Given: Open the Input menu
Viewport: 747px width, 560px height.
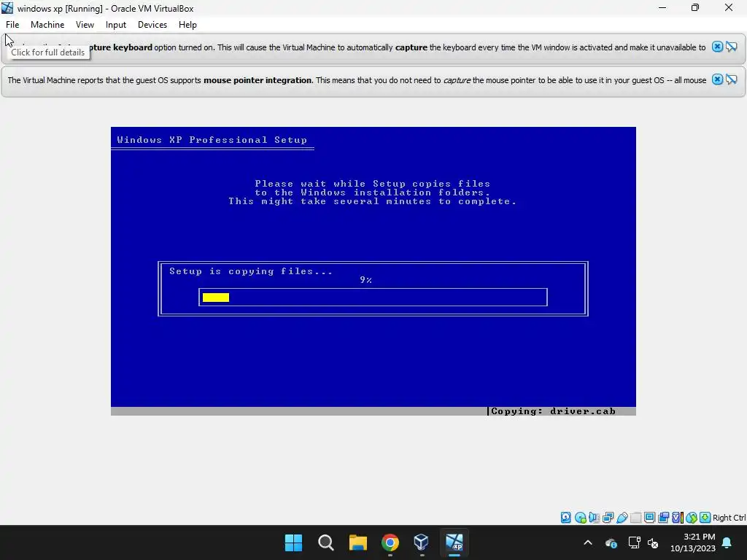Looking at the screenshot, I should 116,25.
